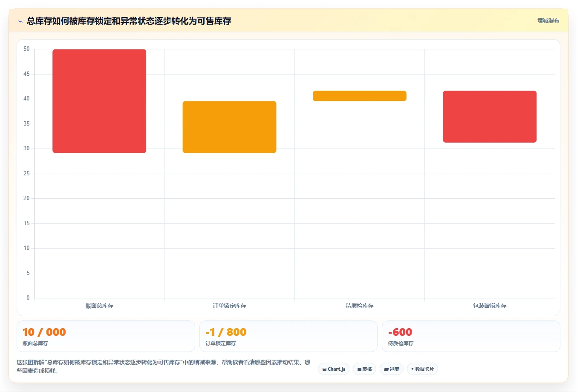Click the lightning icon beside the chart title
Viewport: 577px width, 392px height.
pyautogui.click(x=20, y=21)
